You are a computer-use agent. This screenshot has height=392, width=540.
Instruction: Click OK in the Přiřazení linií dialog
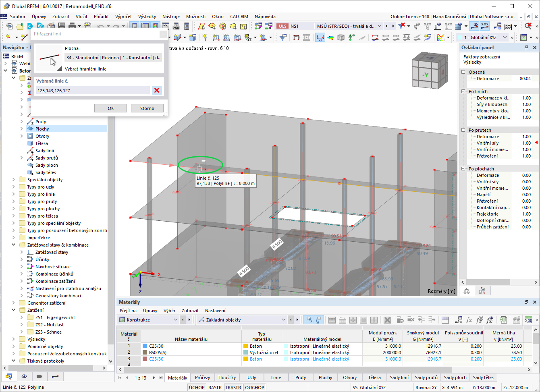(x=110, y=108)
